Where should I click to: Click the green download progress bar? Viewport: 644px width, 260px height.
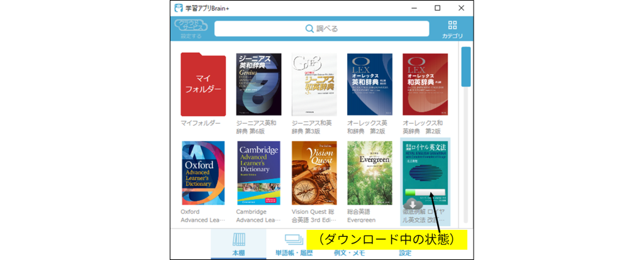[425, 193]
